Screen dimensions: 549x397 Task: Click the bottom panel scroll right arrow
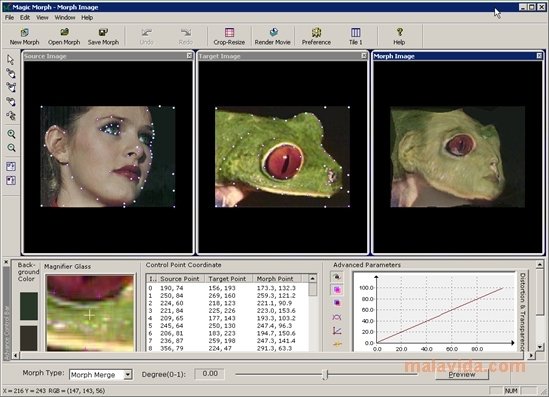point(531,355)
